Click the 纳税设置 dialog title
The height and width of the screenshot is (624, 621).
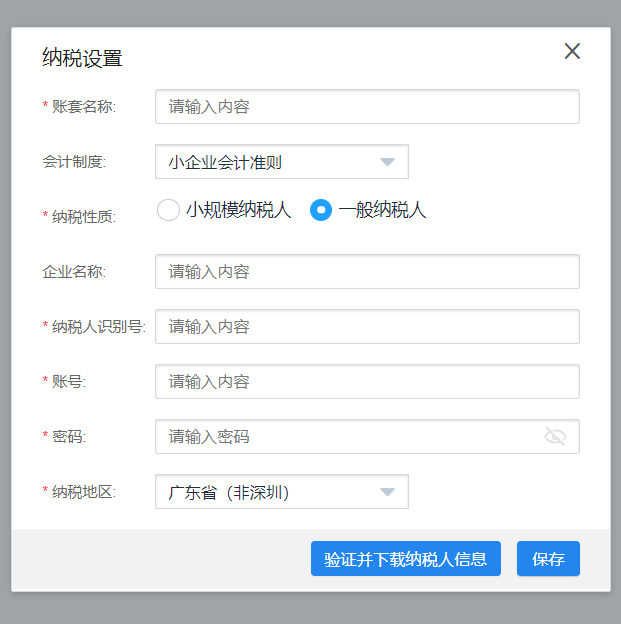pos(82,58)
